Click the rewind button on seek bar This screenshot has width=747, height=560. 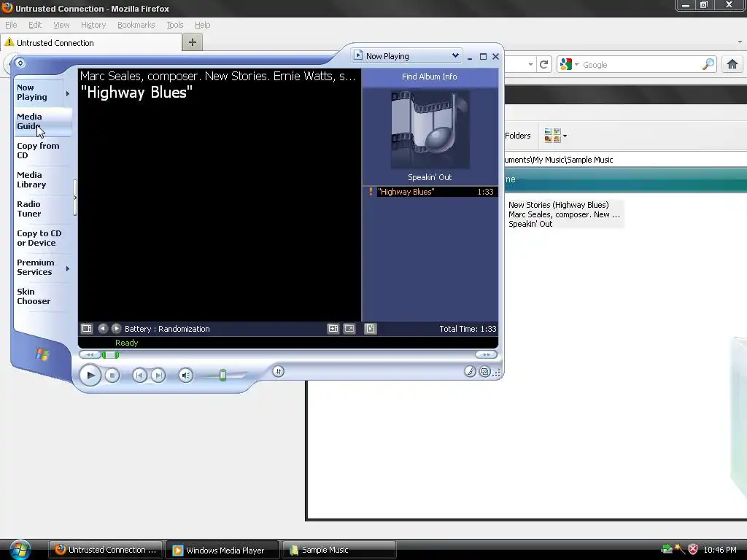[x=90, y=354]
